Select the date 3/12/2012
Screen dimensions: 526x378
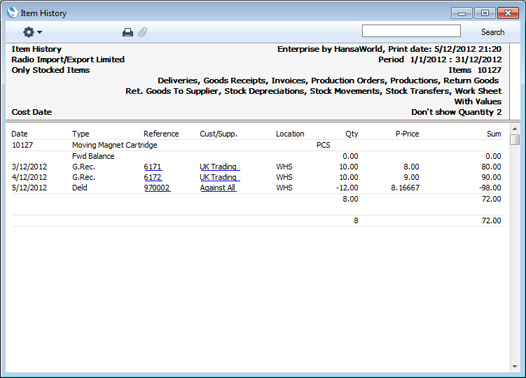coord(30,167)
